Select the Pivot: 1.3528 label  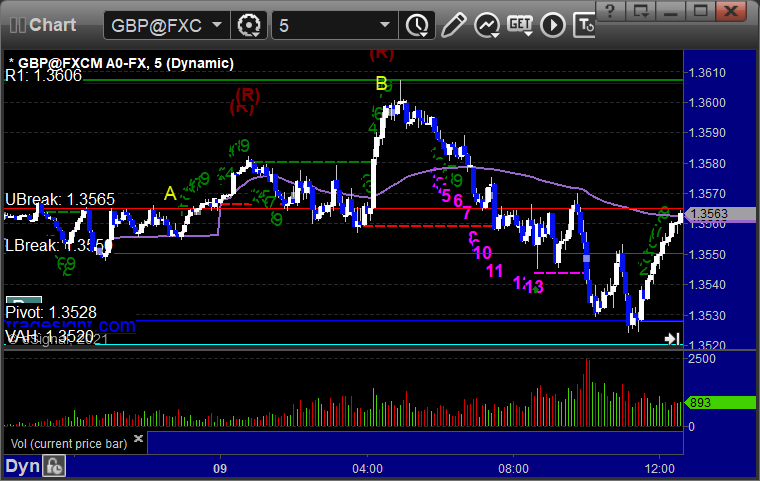click(51, 312)
